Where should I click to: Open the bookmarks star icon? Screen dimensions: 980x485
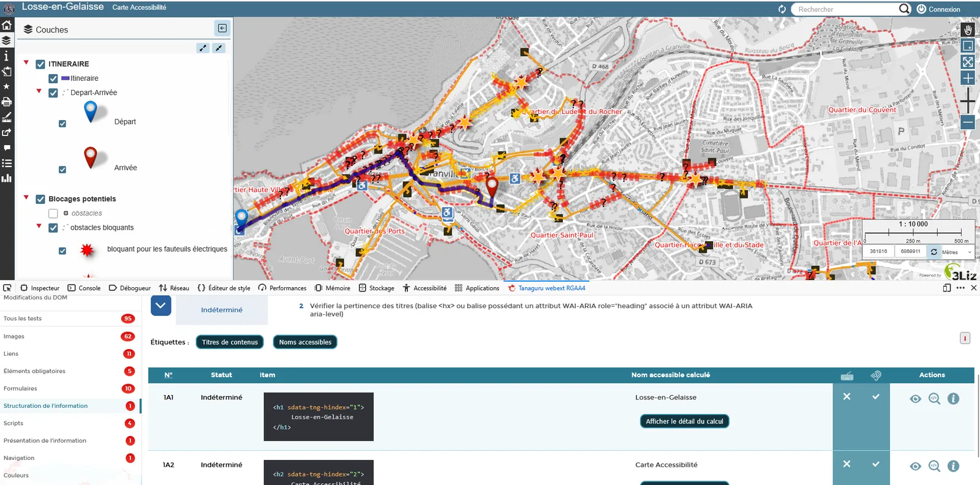[x=7, y=86]
